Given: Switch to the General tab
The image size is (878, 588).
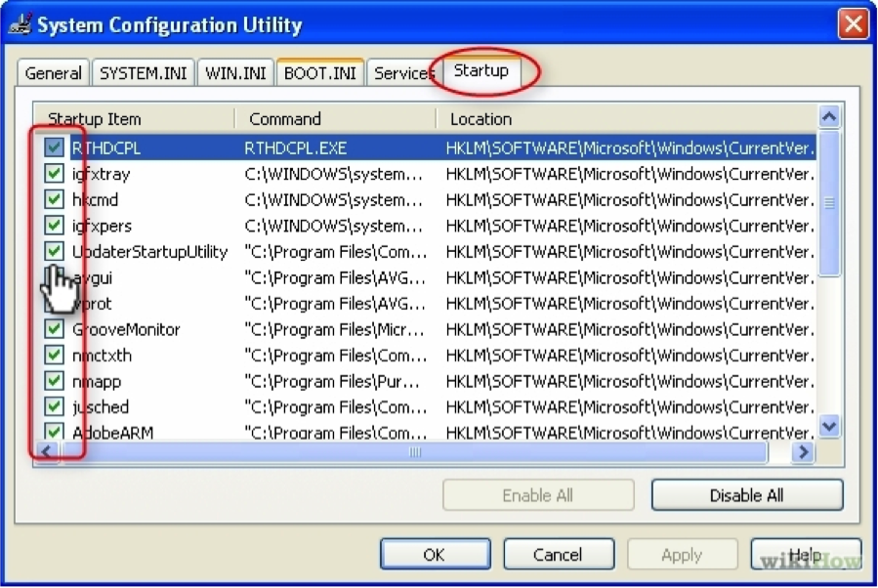Looking at the screenshot, I should 53,73.
